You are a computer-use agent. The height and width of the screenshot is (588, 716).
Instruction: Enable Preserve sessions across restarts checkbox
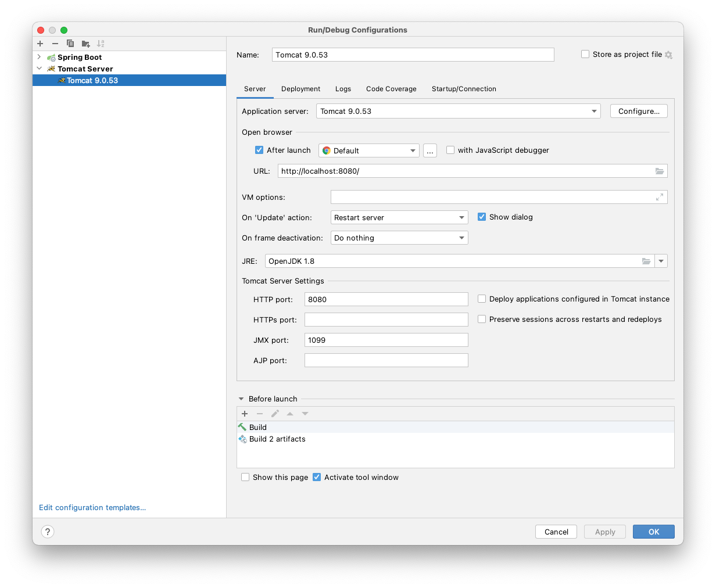tap(482, 319)
